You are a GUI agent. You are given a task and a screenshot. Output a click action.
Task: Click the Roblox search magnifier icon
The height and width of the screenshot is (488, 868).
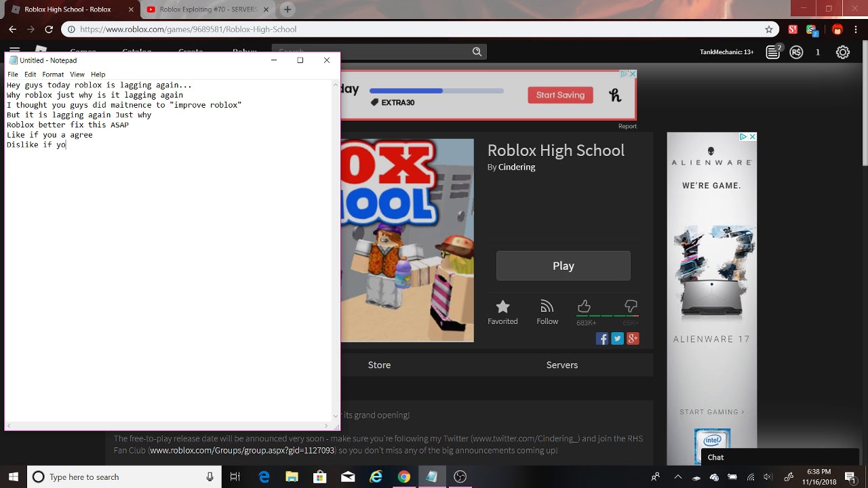[477, 52]
